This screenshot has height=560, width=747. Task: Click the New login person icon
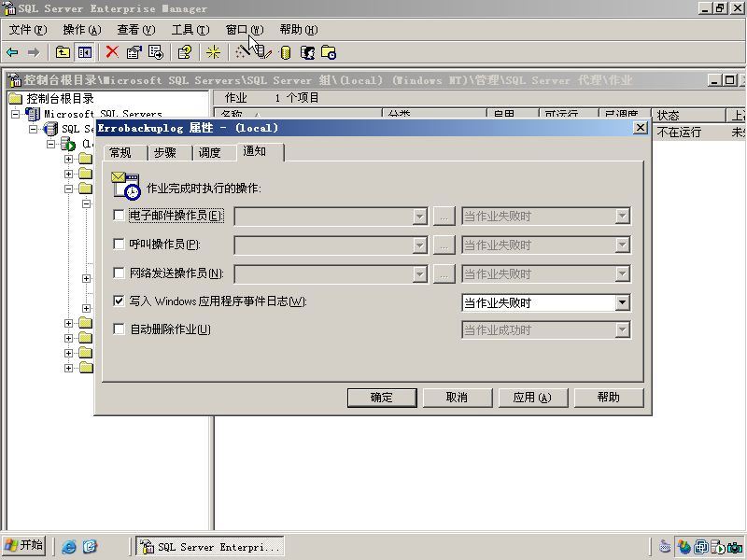coord(307,52)
